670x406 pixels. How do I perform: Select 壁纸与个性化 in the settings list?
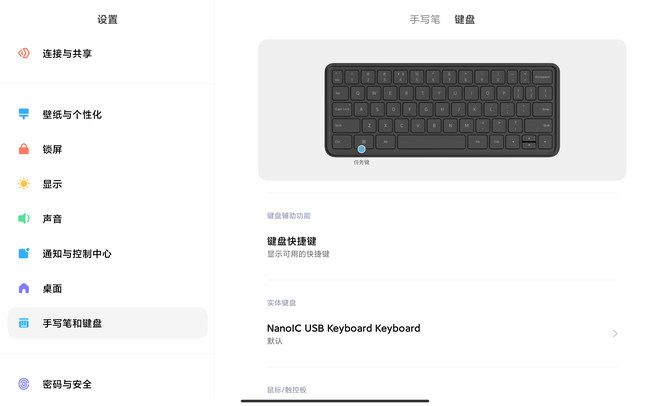(108, 114)
